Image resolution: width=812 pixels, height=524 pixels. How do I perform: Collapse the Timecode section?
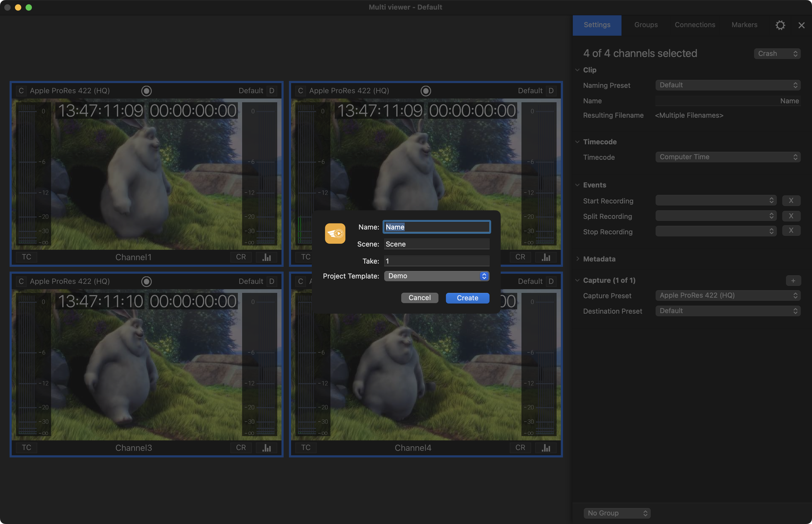[578, 142]
